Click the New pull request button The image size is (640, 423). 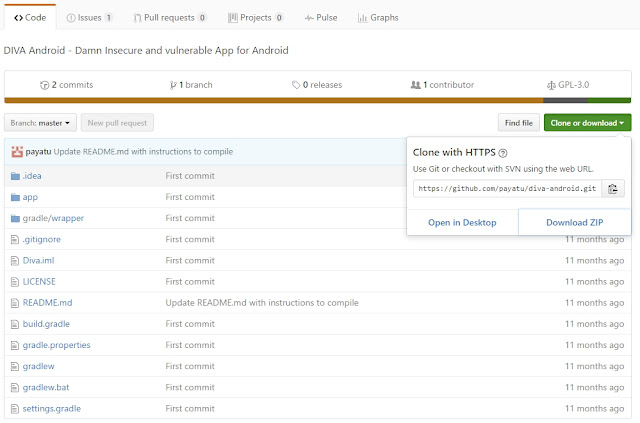[117, 123]
